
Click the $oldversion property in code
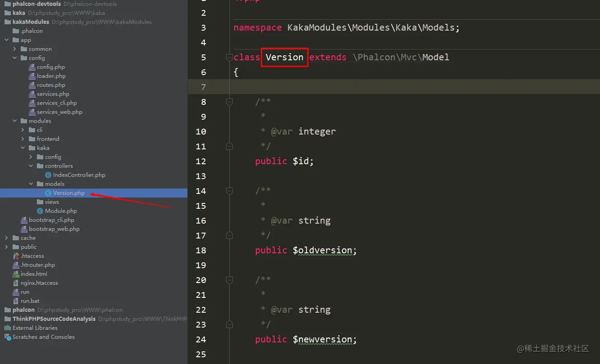[x=322, y=250]
